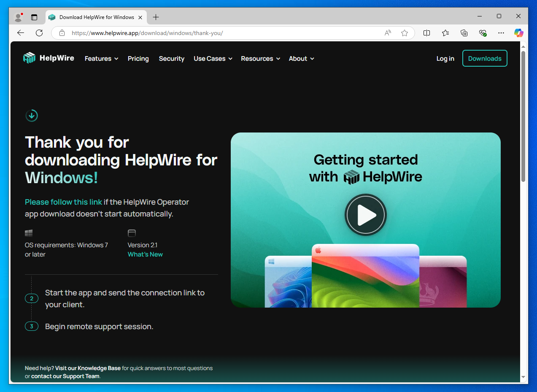Play the Getting started with HelpWire video
537x392 pixels.
[366, 215]
